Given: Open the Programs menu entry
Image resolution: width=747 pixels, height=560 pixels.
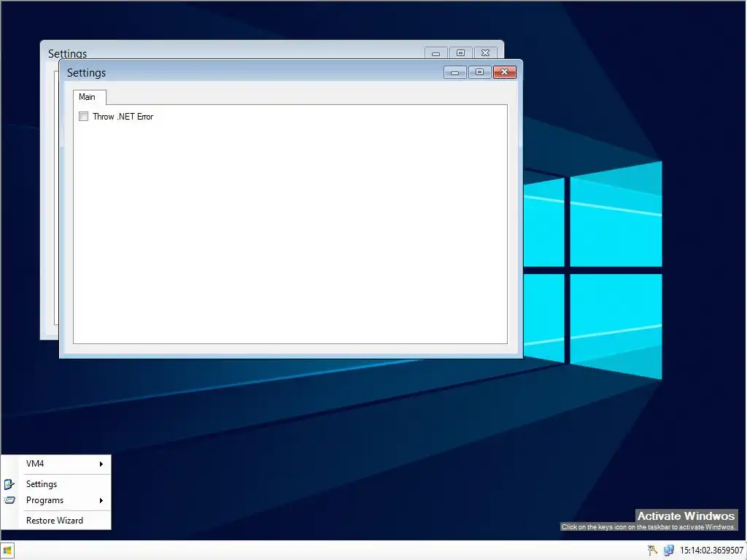Looking at the screenshot, I should click(x=56, y=500).
